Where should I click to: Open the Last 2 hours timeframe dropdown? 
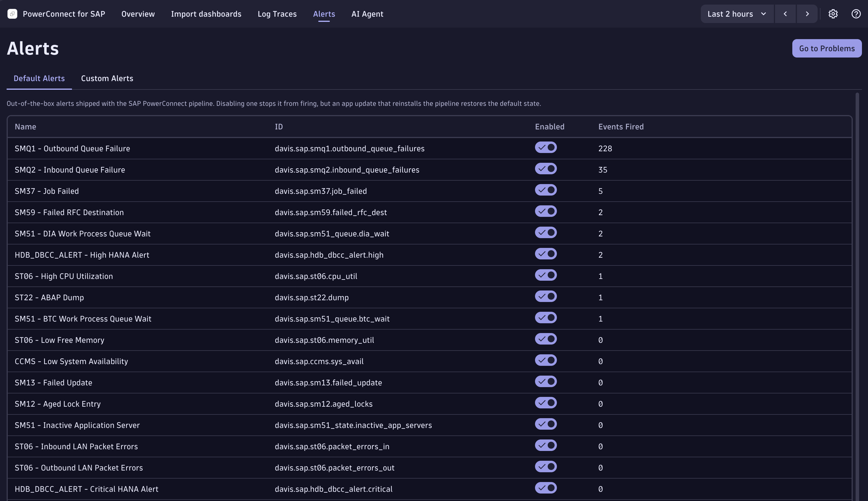[737, 14]
